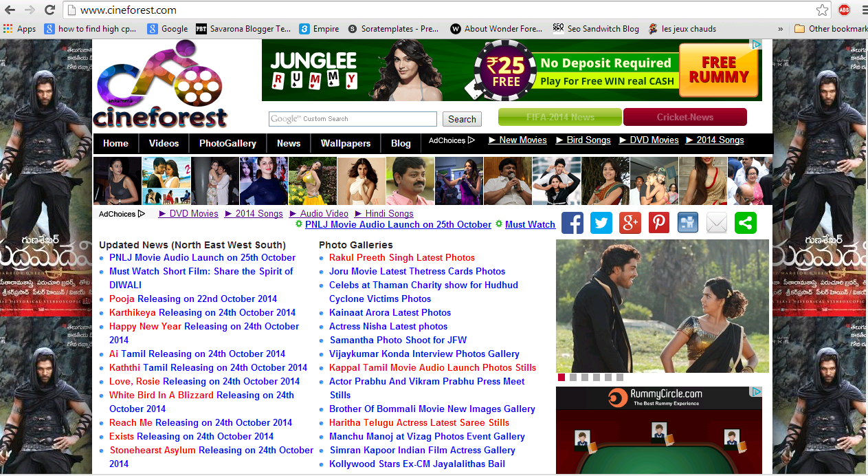Share via Google Plus icon
The width and height of the screenshot is (868, 476).
(630, 223)
